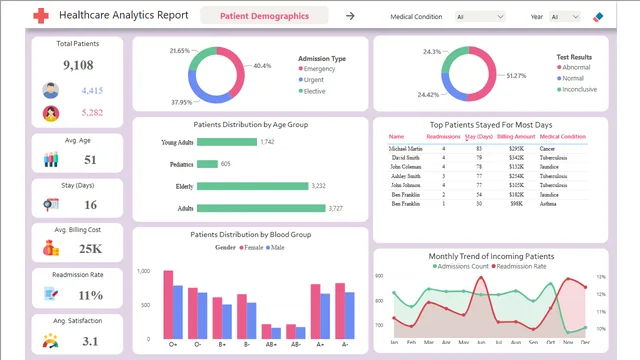The width and height of the screenshot is (640, 360).
Task: Click the Inconclusive test results legend item
Action: [577, 89]
